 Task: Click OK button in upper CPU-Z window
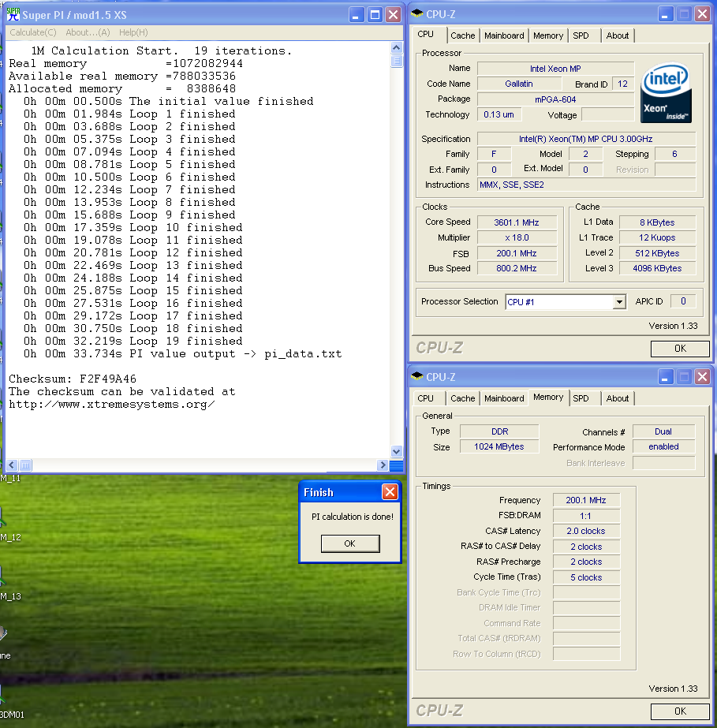[680, 349]
